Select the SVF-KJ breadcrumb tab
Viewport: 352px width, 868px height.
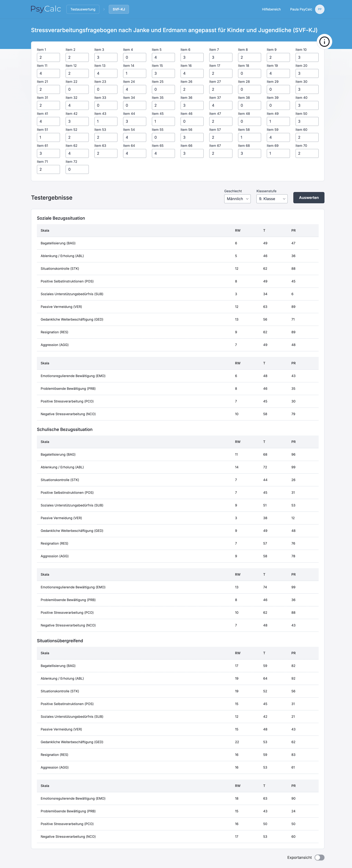coord(119,9)
